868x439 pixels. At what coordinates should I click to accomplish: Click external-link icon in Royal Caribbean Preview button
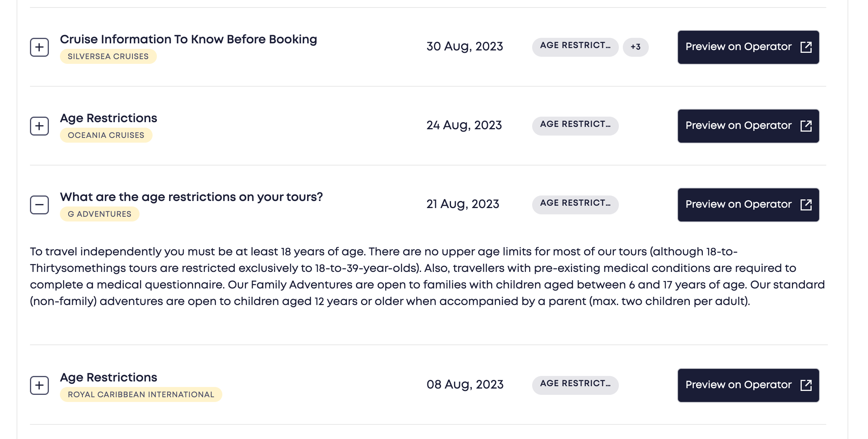tap(806, 385)
